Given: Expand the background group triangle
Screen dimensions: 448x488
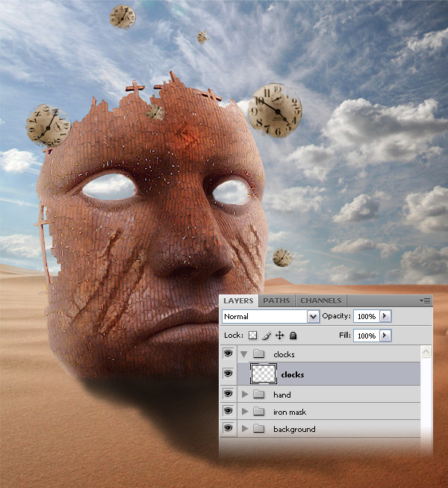Looking at the screenshot, I should (x=245, y=428).
